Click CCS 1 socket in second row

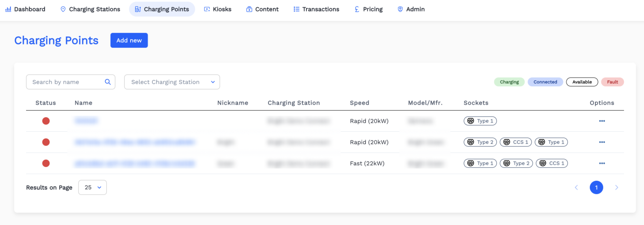pos(515,142)
